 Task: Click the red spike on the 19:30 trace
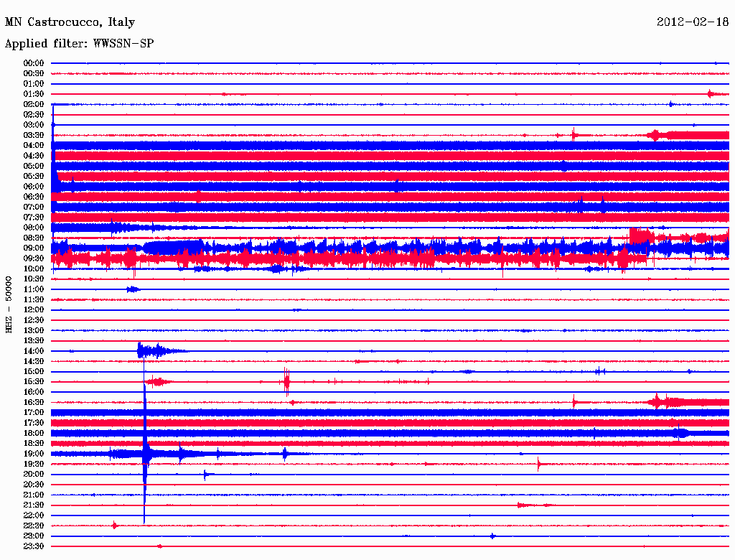pos(539,464)
